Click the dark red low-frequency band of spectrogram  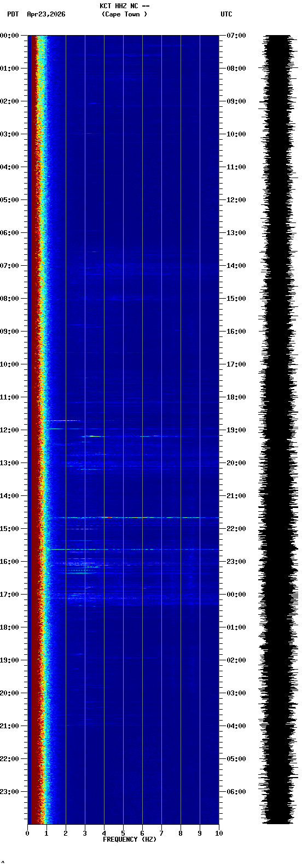[34, 430]
